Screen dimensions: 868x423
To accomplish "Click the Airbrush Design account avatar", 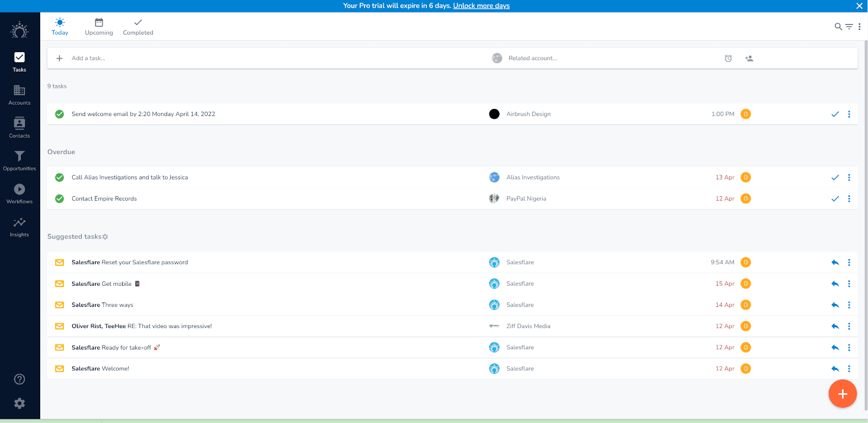I will (x=494, y=114).
